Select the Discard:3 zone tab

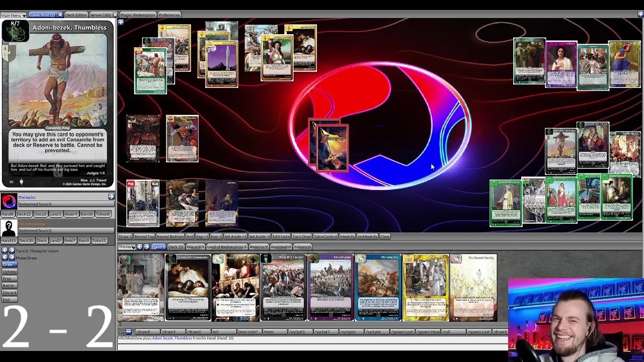point(195,247)
